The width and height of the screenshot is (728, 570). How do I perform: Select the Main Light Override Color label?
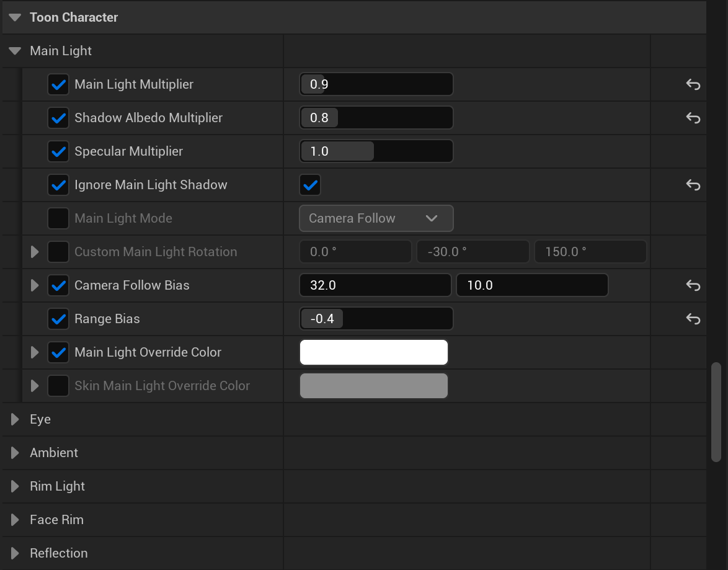click(x=148, y=352)
